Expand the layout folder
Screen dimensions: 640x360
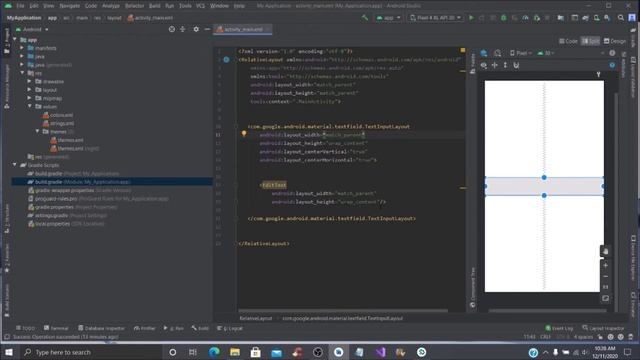tap(29, 90)
